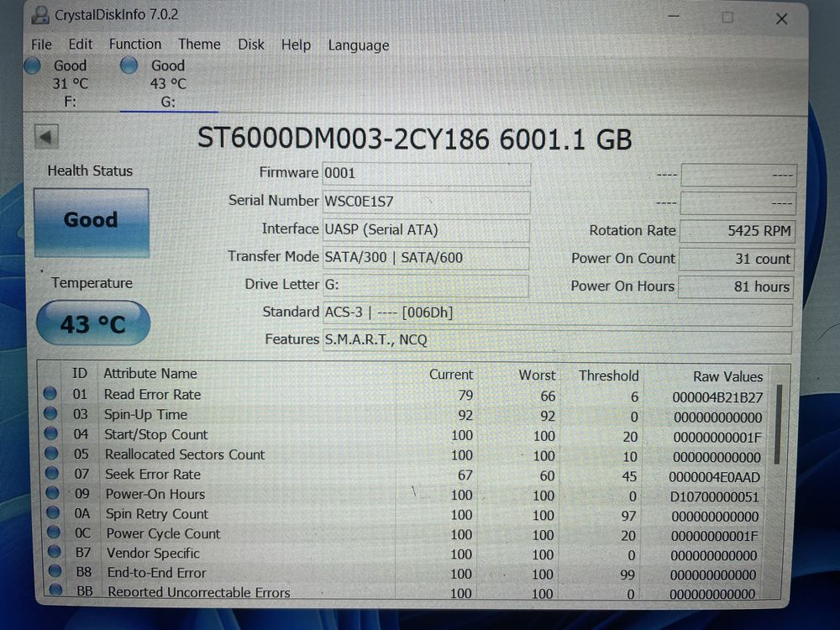Screen dimensions: 840x630
Task: Select the Spin-Up Time attribute name
Action: click(145, 415)
